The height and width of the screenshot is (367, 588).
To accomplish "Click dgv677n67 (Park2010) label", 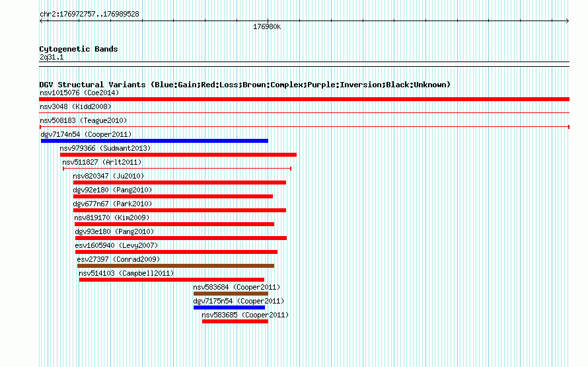I will 112,204.
